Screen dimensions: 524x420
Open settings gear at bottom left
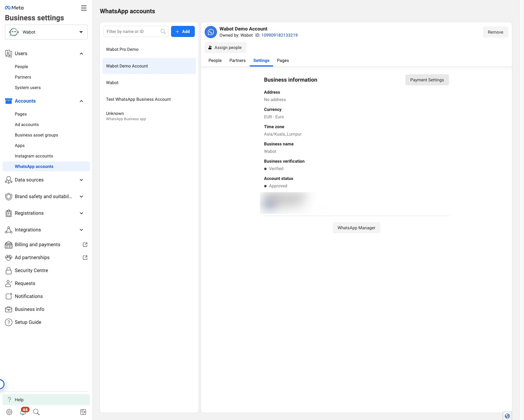(x=9, y=412)
